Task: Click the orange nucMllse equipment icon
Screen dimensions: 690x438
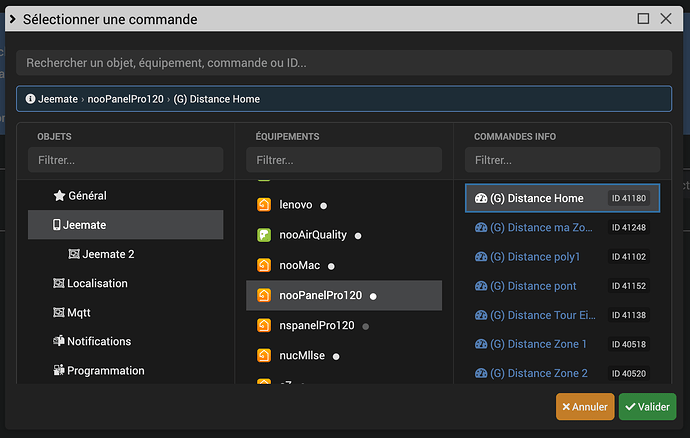Action: 264,355
